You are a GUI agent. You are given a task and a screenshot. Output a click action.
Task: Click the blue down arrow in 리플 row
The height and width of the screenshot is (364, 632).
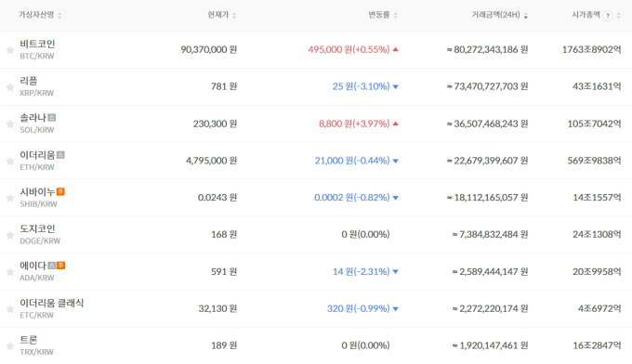pos(395,86)
